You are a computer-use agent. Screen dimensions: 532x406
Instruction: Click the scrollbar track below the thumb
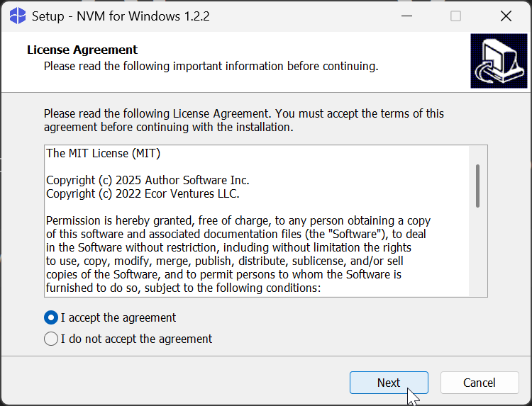[478, 255]
